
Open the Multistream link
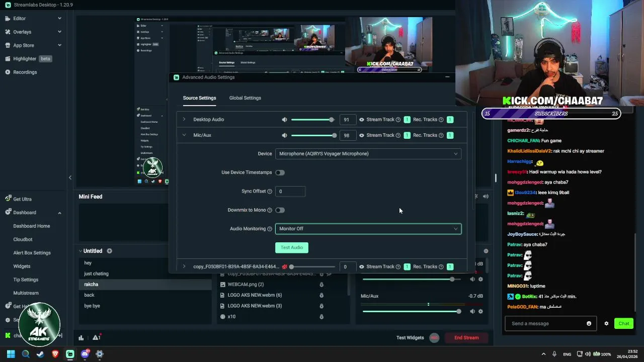tap(26, 293)
